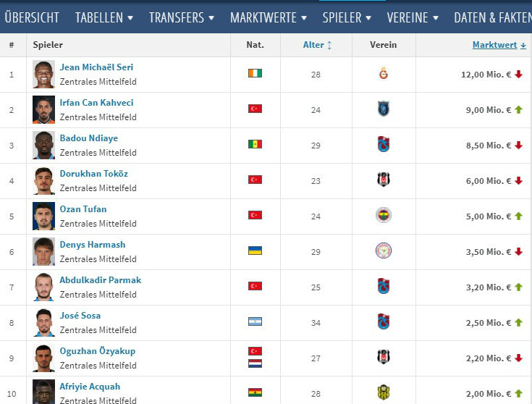
Task: Expand Marktwerte navigation dropdown
Action: [269, 17]
